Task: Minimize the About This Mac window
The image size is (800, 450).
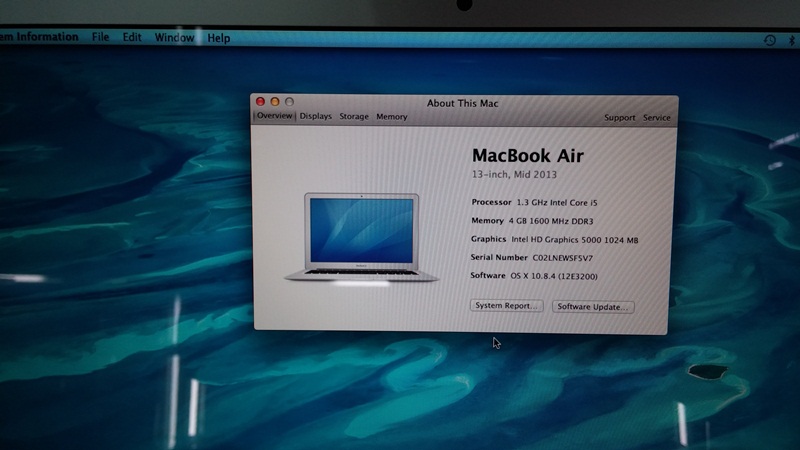Action: [x=274, y=102]
